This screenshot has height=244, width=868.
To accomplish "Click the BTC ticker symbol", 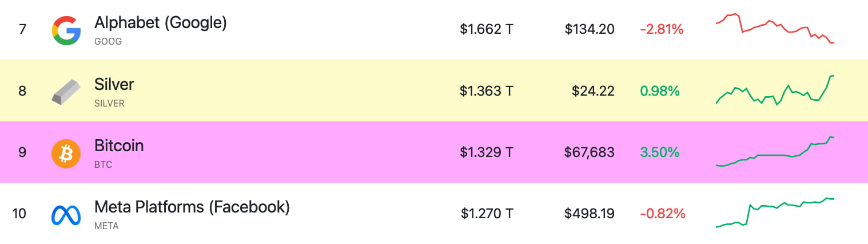I will 103,165.
